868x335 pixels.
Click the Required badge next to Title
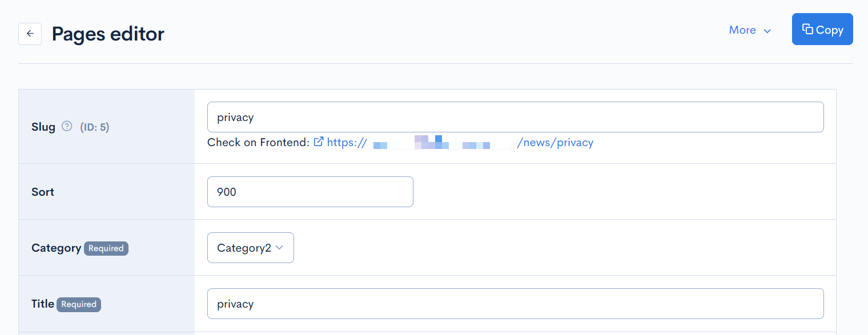(x=78, y=304)
